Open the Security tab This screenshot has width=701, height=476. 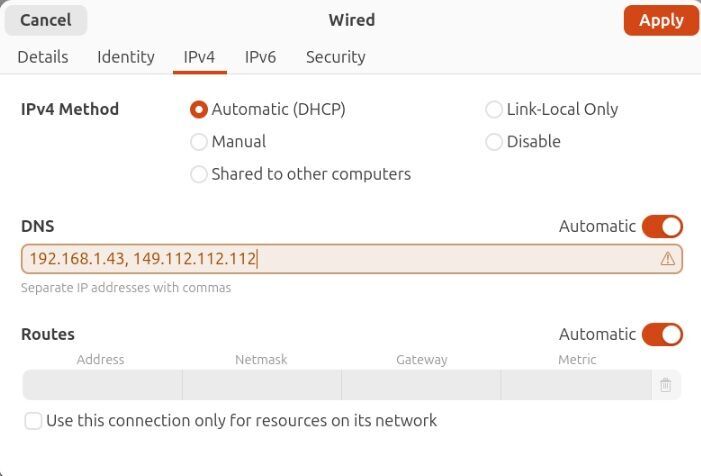tap(335, 57)
